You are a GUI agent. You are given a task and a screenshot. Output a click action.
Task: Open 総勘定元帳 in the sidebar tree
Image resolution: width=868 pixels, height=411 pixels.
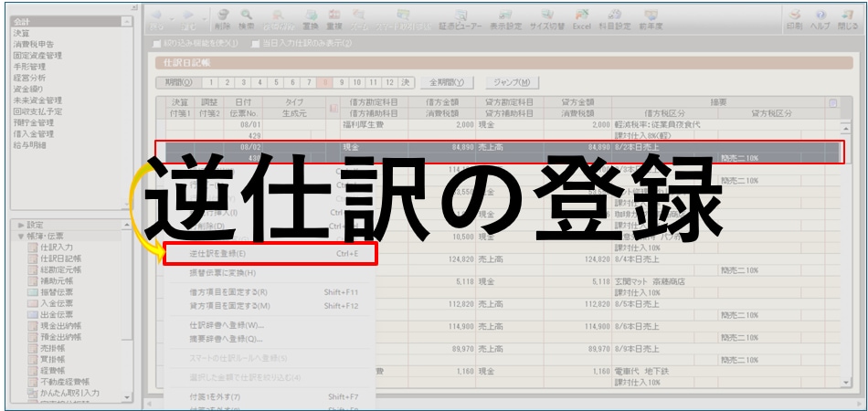58,269
